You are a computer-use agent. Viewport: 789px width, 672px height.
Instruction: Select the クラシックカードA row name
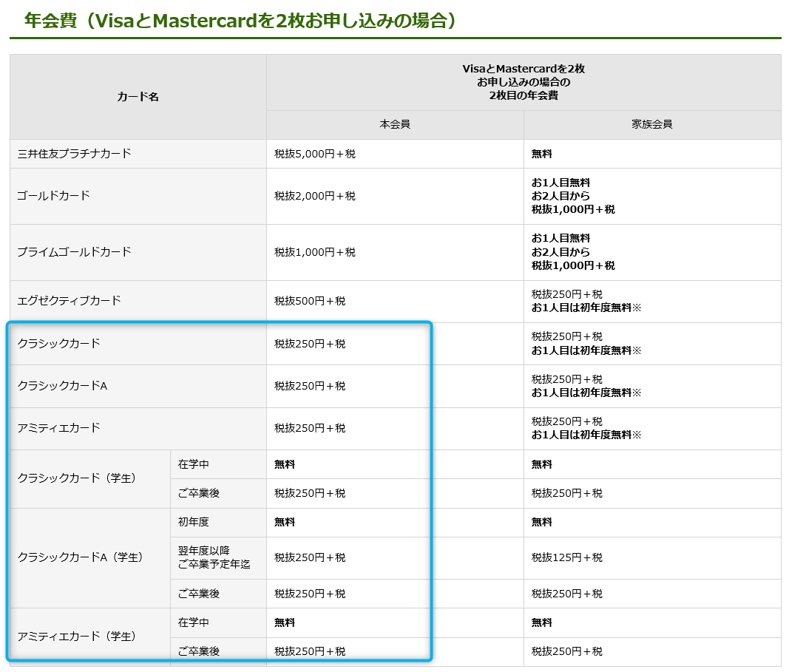point(62,386)
